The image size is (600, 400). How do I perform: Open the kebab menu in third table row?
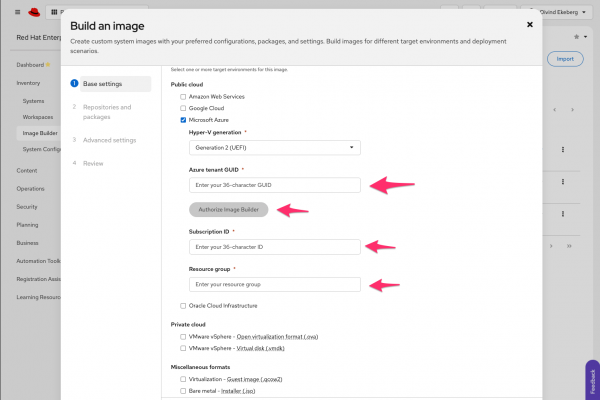[x=562, y=214]
